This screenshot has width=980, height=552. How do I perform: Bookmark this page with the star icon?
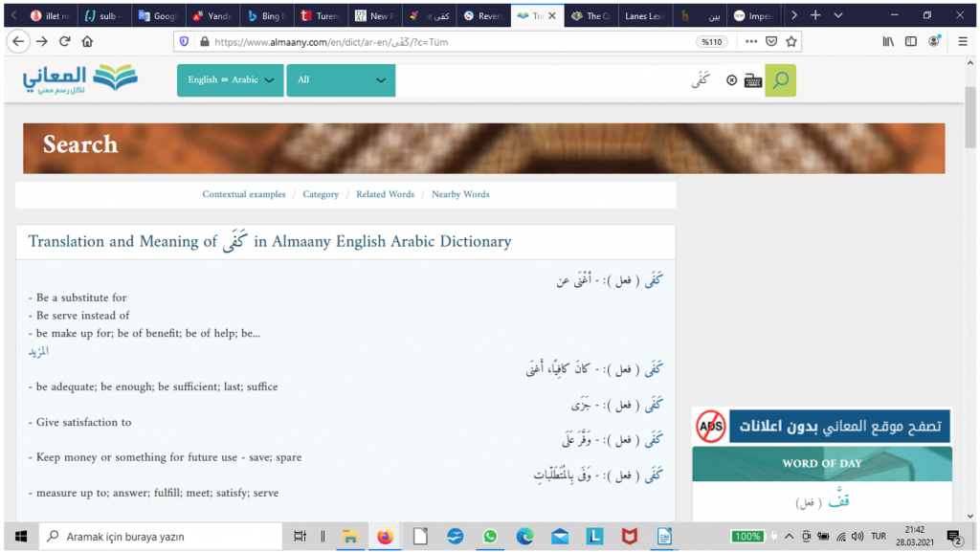(791, 42)
